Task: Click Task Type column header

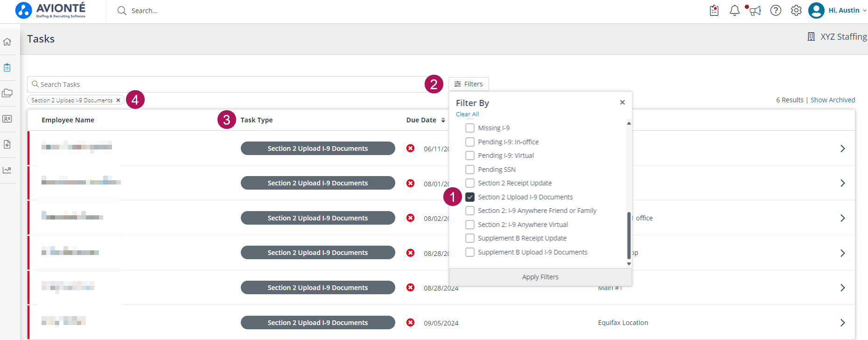Action: [256, 120]
